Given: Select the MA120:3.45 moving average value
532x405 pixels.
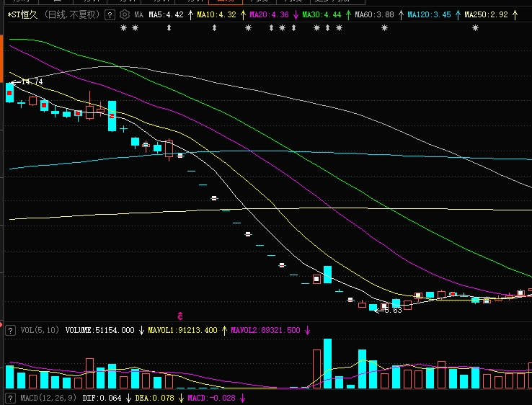Looking at the screenshot, I should (x=429, y=15).
